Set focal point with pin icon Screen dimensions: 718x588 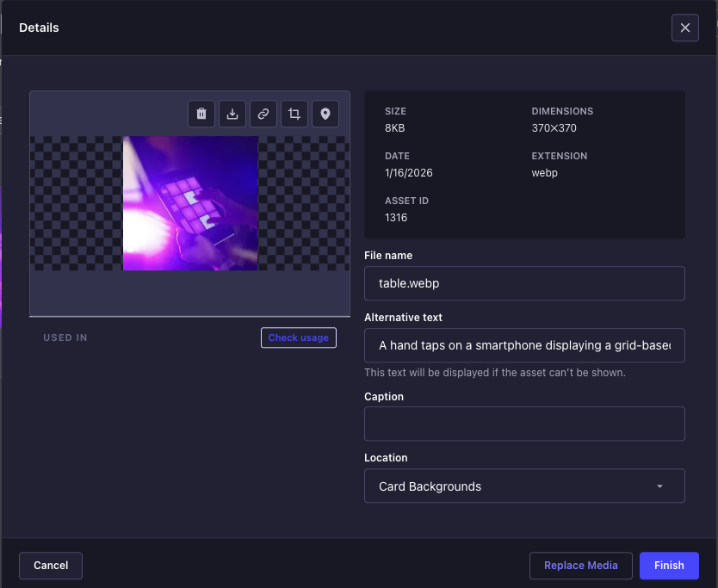click(325, 114)
